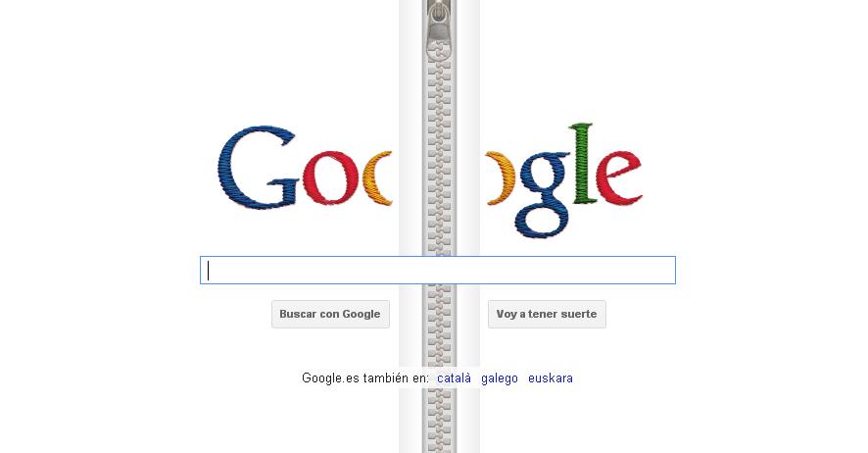Click zipper teeth between the two buttons
This screenshot has width=868, height=453.
pos(440,314)
